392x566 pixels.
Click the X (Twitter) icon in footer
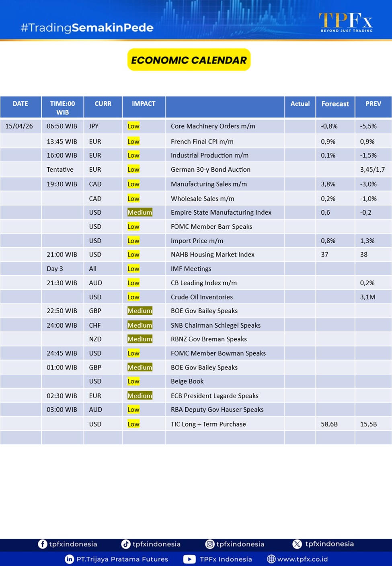click(297, 544)
